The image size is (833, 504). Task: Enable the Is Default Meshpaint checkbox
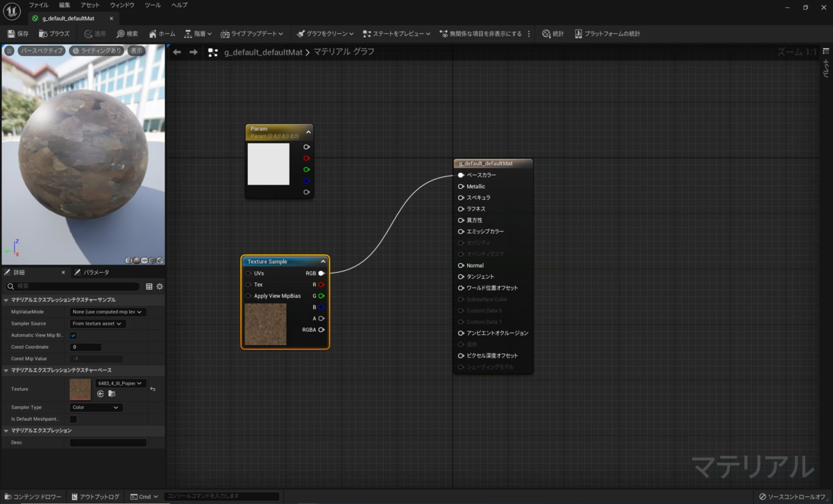[74, 419]
